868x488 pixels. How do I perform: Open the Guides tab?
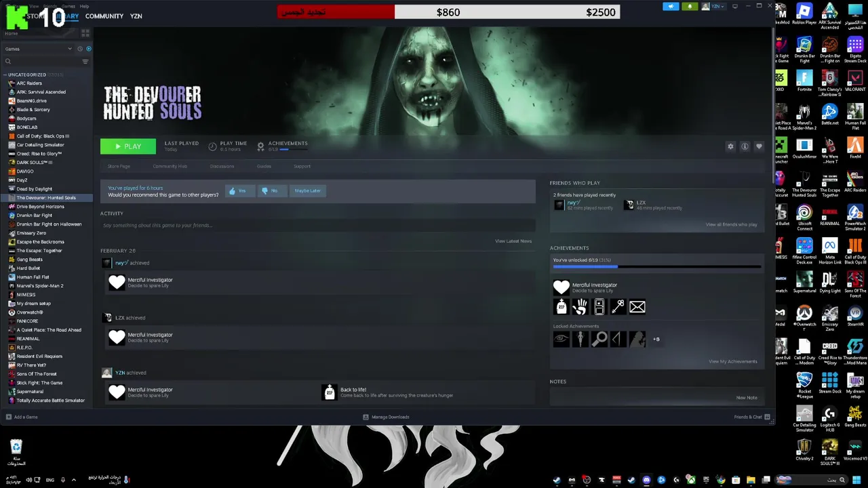point(264,166)
